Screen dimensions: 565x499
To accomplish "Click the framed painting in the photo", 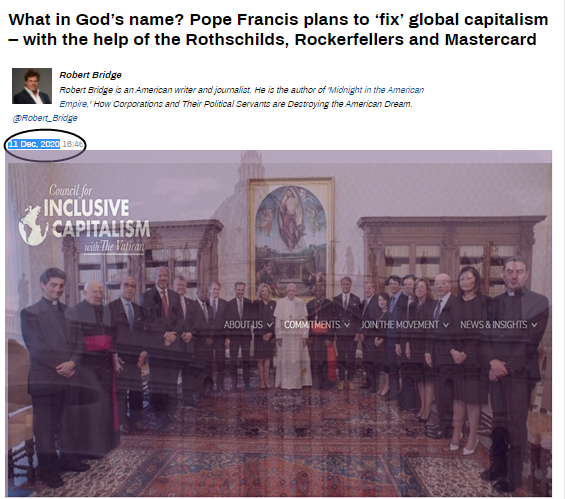I will (x=291, y=238).
